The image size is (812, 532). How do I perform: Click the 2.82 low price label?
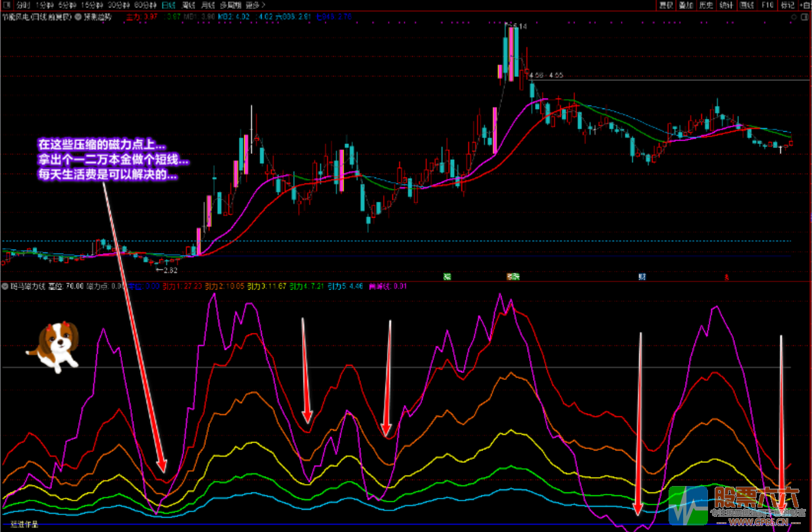point(170,269)
